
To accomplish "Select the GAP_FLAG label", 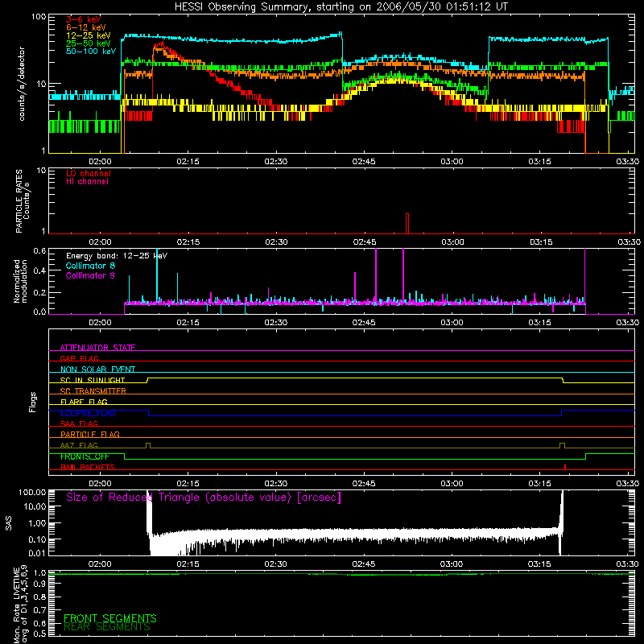I will pos(79,358).
